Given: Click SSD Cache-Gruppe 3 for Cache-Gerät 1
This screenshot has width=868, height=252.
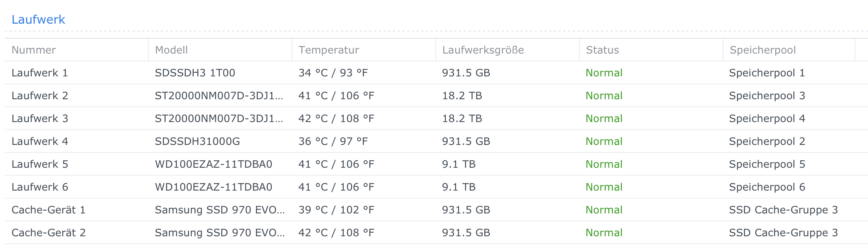Looking at the screenshot, I should tap(783, 210).
